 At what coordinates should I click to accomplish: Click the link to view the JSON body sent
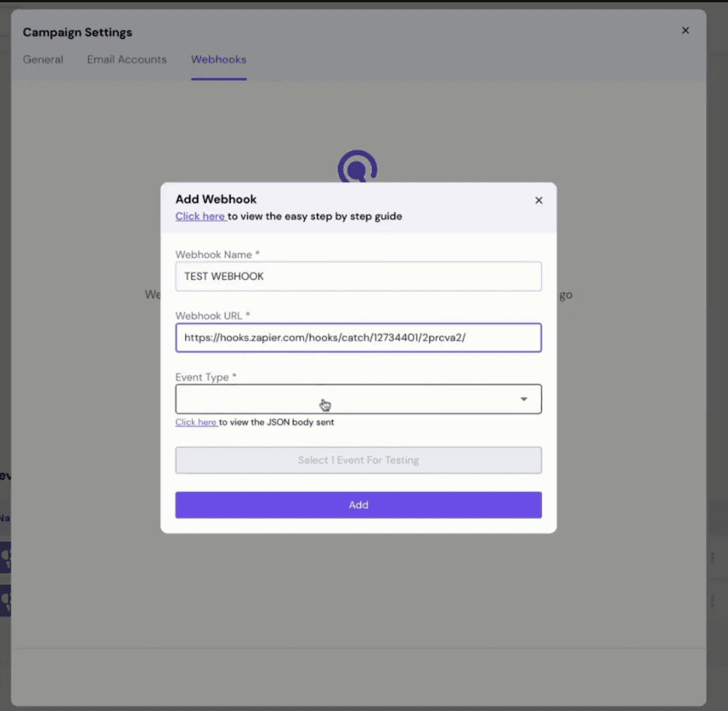click(196, 422)
